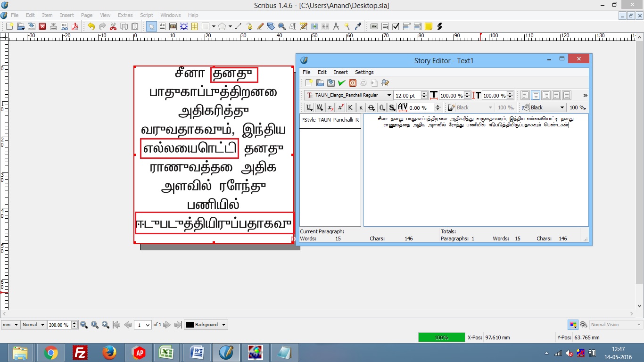The height and width of the screenshot is (362, 644).
Task: Open the Black fill color selector
Action: (x=547, y=107)
